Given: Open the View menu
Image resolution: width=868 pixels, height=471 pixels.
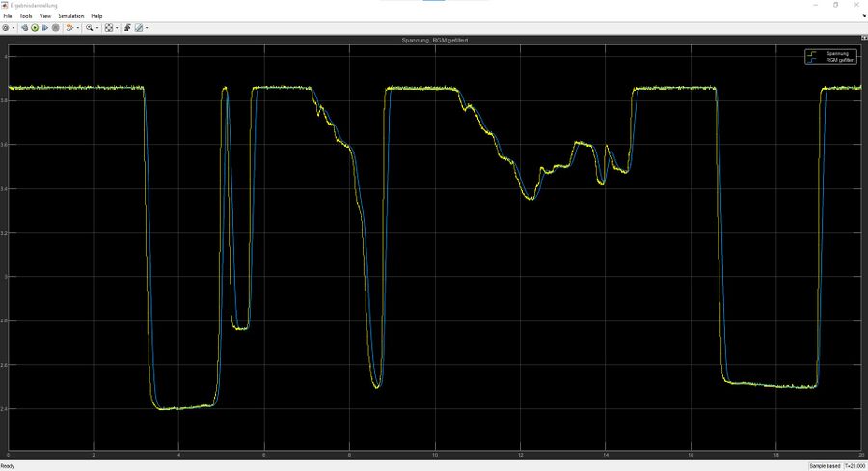Looking at the screenshot, I should [x=45, y=16].
